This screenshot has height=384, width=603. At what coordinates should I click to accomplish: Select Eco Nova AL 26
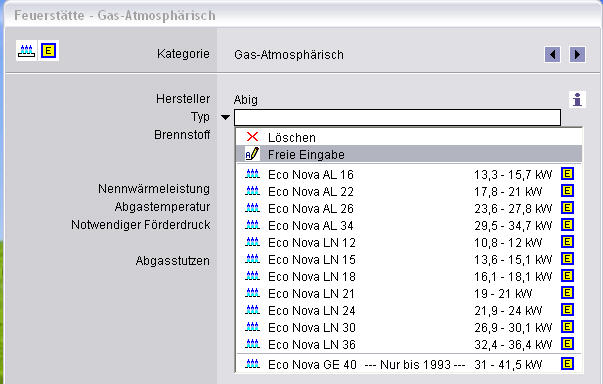(409, 208)
